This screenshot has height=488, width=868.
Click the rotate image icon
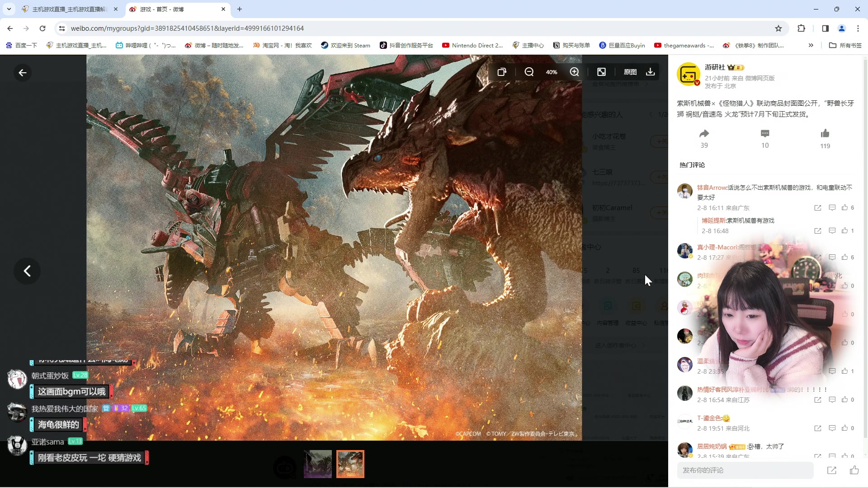click(x=502, y=72)
